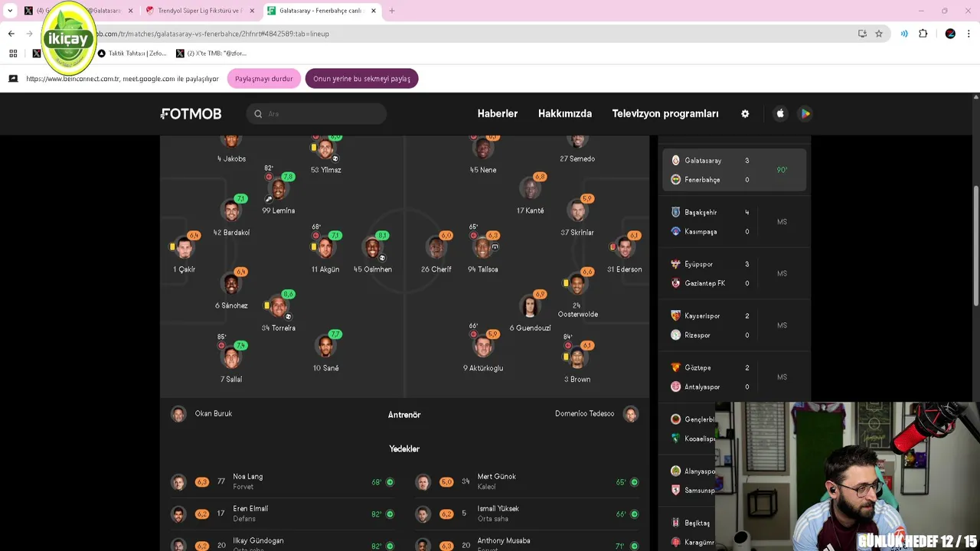Open the Chrome profile avatar
980x551 pixels.
(x=950, y=34)
